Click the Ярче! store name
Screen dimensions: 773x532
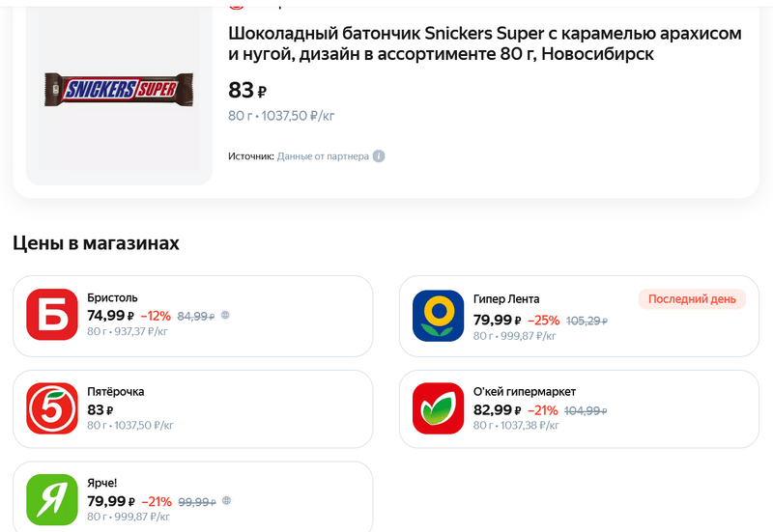coord(101,483)
